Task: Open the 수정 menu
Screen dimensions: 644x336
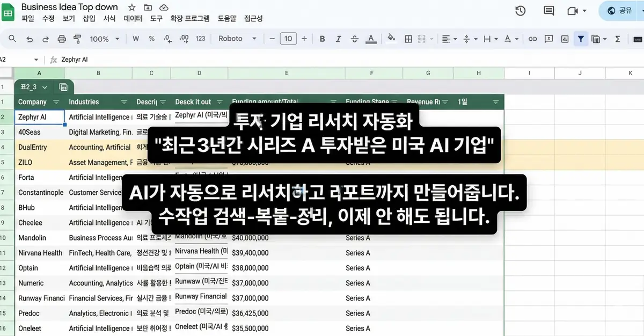Action: (48, 18)
